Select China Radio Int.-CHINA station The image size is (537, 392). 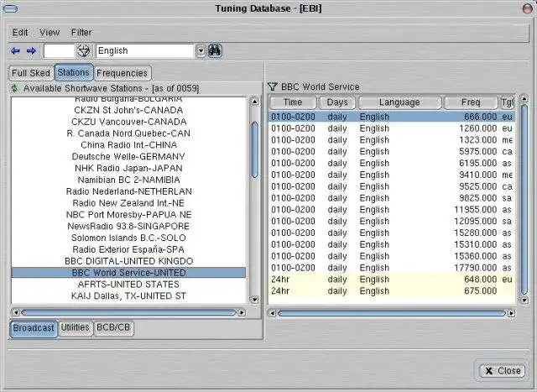[x=128, y=145]
